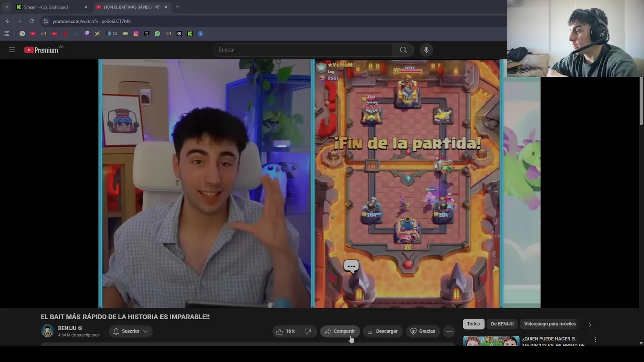Open the ¿QUIEN PUEDE HACER EL MEJOR video title
This screenshot has width=644, height=362.
click(553, 342)
